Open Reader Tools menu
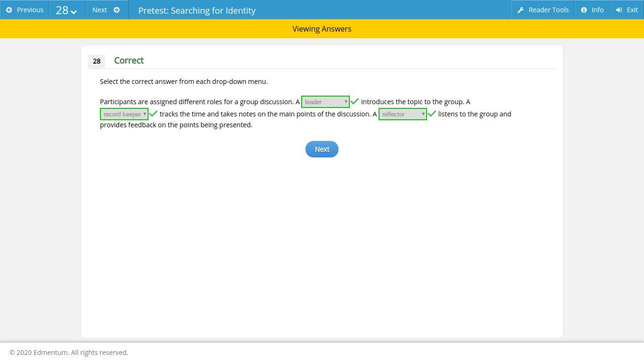Screen dimensions: 644x362 (543, 10)
